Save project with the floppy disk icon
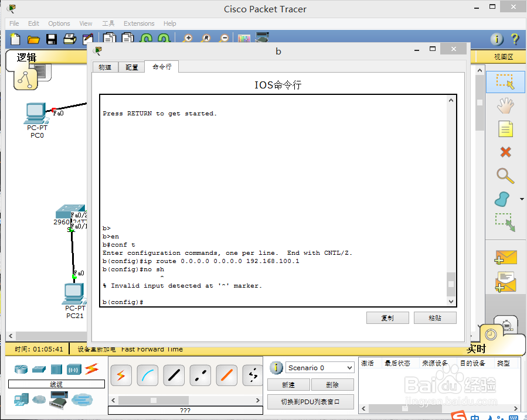The height and width of the screenshot is (420, 527). [52, 39]
